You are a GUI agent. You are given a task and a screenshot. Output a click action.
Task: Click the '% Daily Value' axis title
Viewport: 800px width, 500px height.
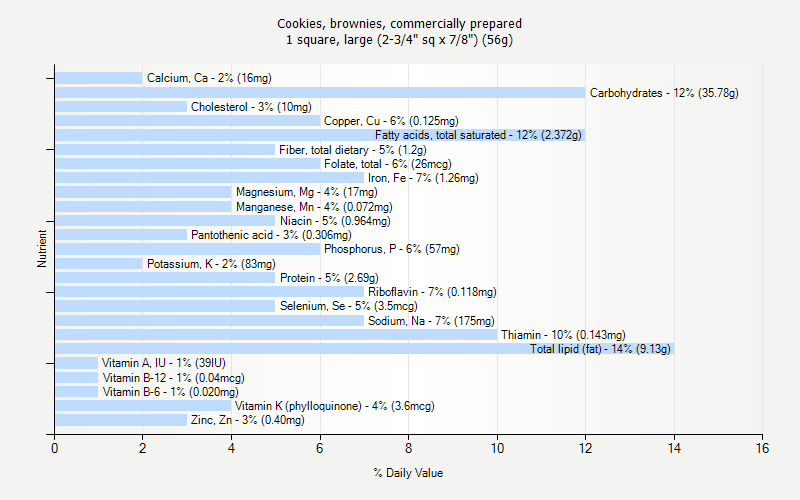click(408, 473)
